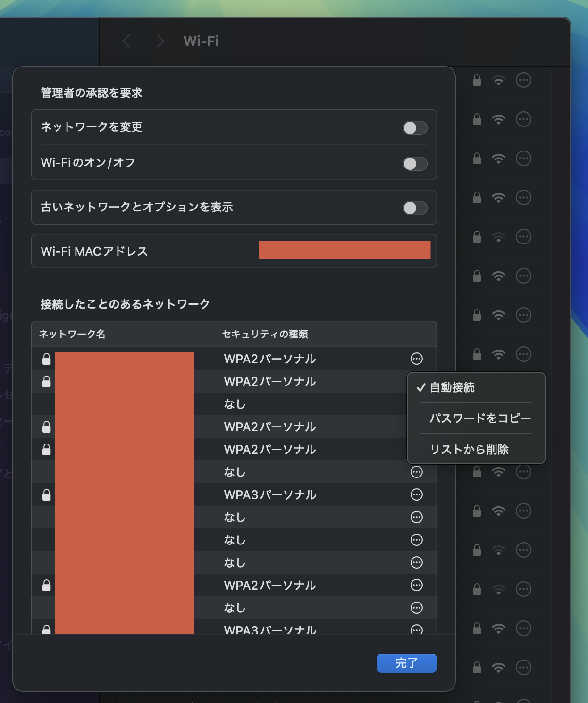The width and height of the screenshot is (588, 703).
Task: Open options menu for the WPA3パーソナル network
Action: (x=417, y=495)
